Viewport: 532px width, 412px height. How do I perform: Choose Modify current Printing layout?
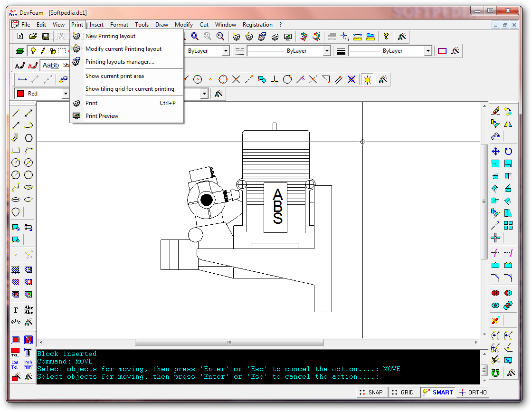(126, 49)
